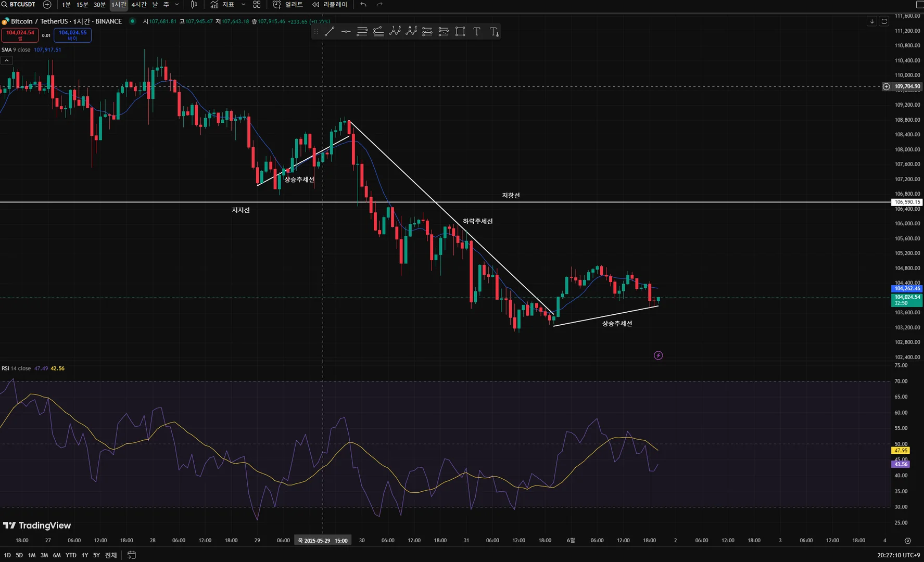The image size is (924, 562).
Task: Select the rectangle drawing tool
Action: (x=460, y=32)
